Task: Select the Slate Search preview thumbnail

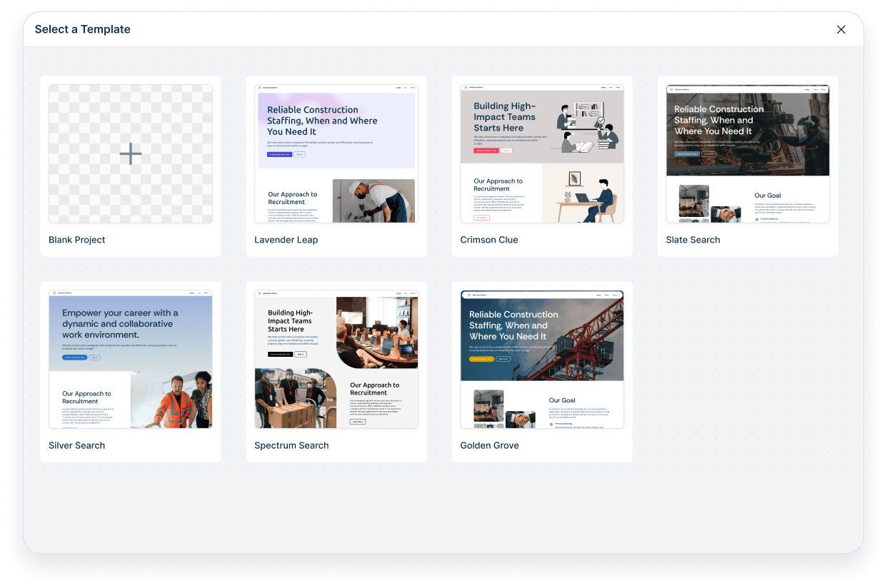Action: [748, 153]
